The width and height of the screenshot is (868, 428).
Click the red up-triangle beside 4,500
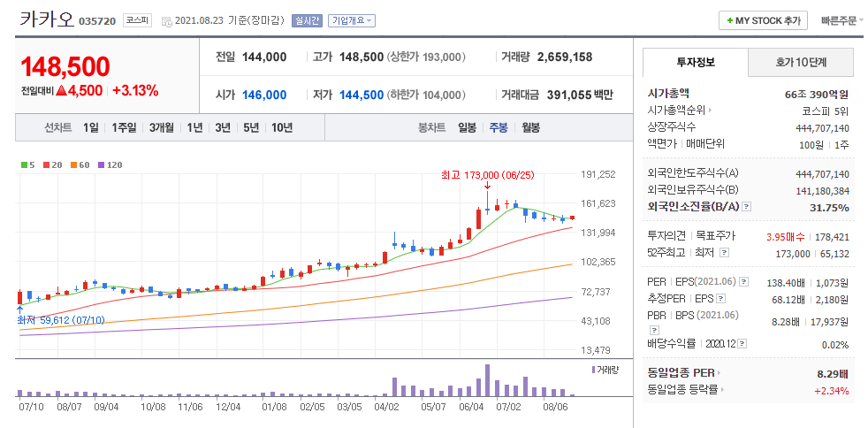click(61, 91)
